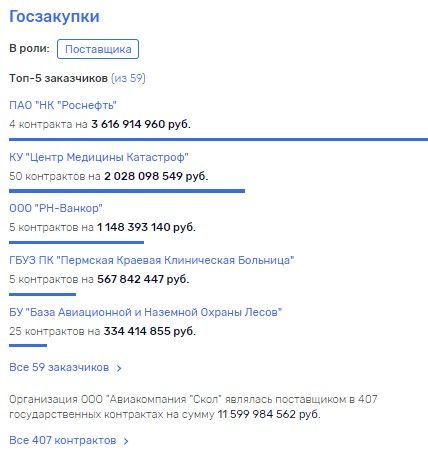Open customer КУ "Центр Медицины Катастроф"

coord(99,157)
